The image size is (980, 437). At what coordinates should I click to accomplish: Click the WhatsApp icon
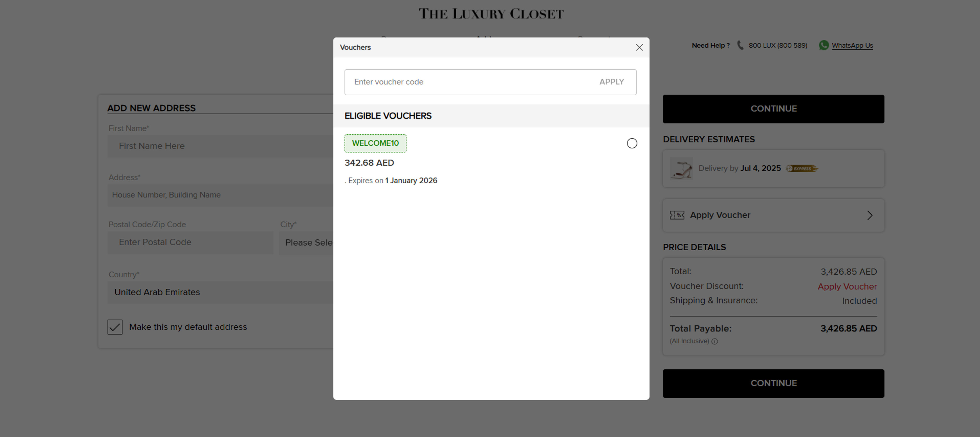click(x=824, y=45)
